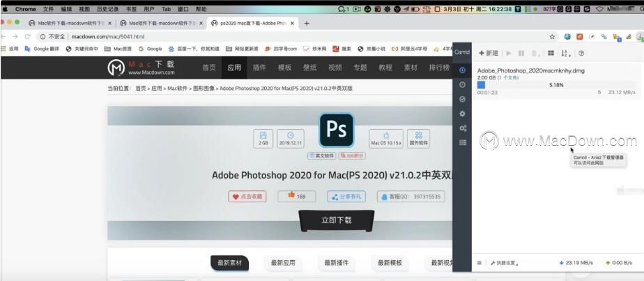
Task: Click 图形图像 breadcrumb link
Action: tap(204, 89)
